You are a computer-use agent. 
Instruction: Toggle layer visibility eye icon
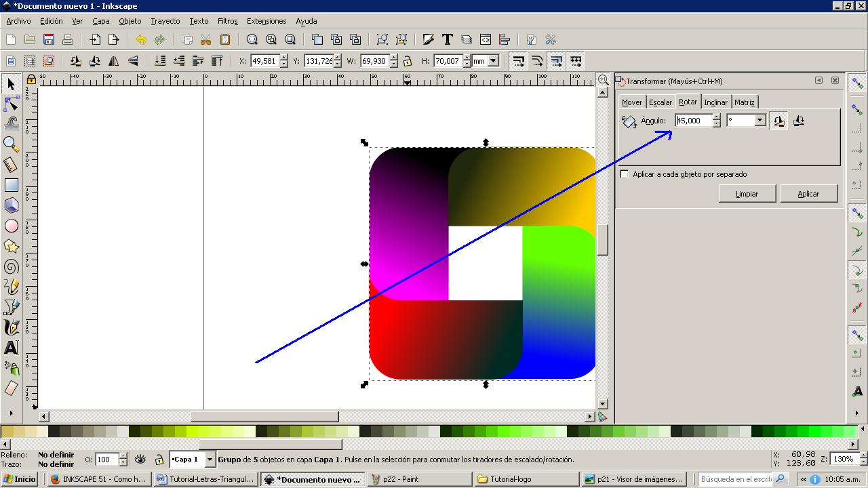(140, 459)
